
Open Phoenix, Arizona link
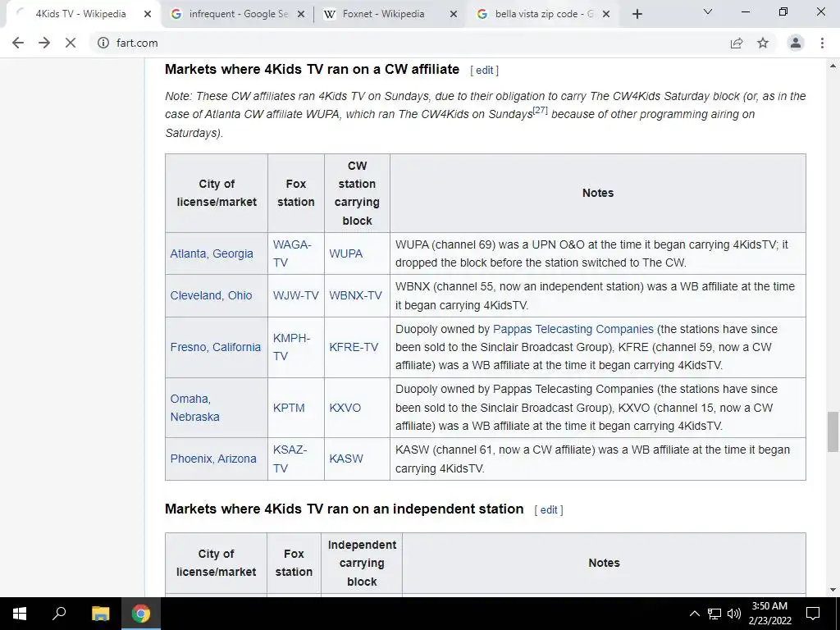[213, 459]
